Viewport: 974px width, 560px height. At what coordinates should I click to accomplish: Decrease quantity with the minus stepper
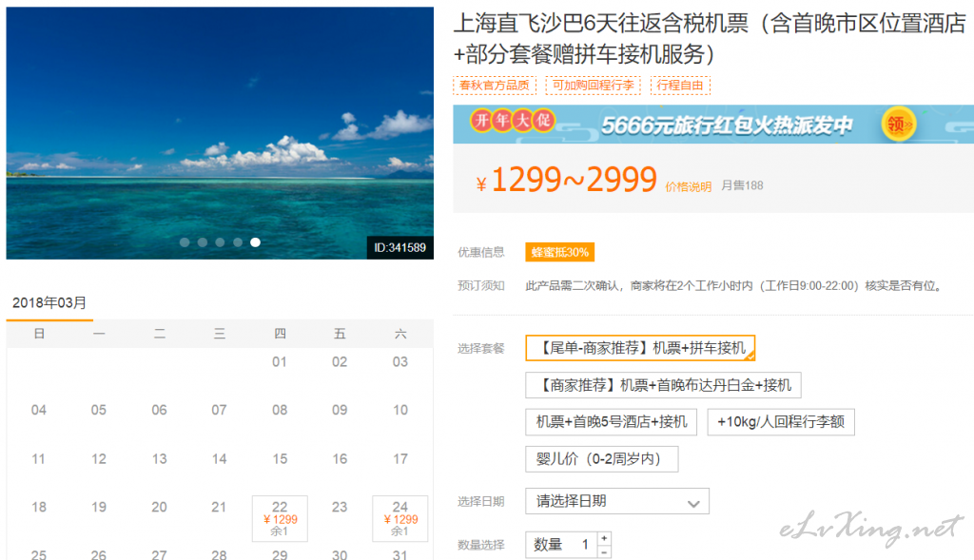click(604, 552)
